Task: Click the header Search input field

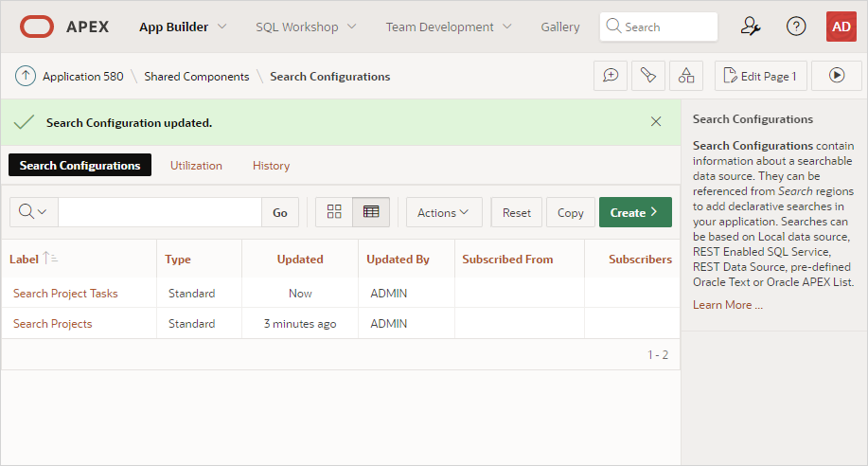Action: 659,27
